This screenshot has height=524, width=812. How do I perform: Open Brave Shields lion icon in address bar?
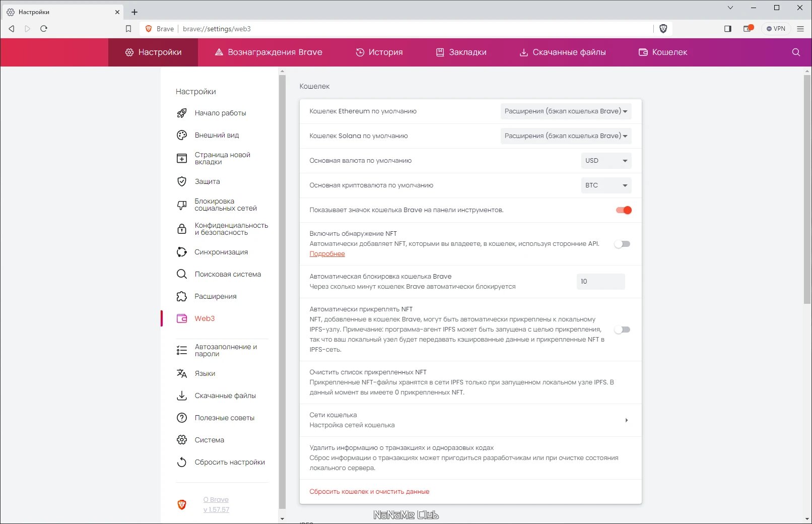pos(663,29)
